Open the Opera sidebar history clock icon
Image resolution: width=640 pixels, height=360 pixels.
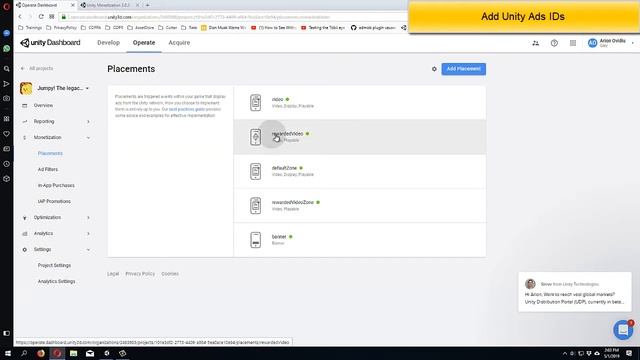pos(7,164)
